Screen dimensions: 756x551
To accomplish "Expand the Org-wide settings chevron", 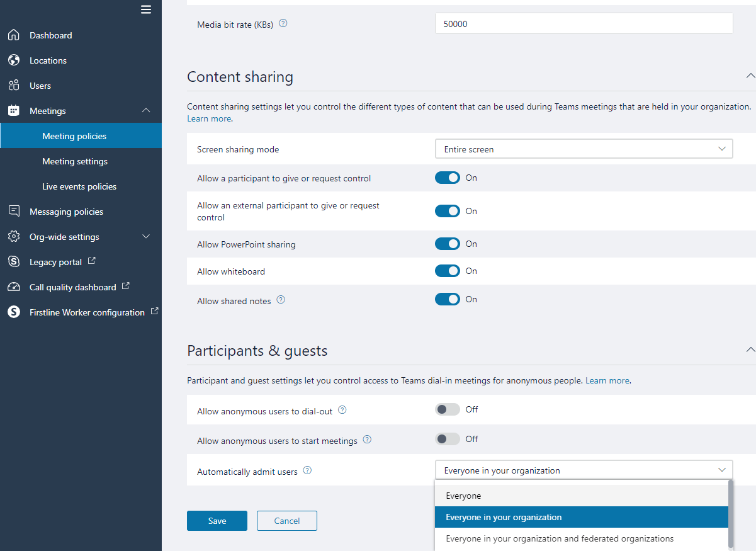I will pyautogui.click(x=146, y=237).
